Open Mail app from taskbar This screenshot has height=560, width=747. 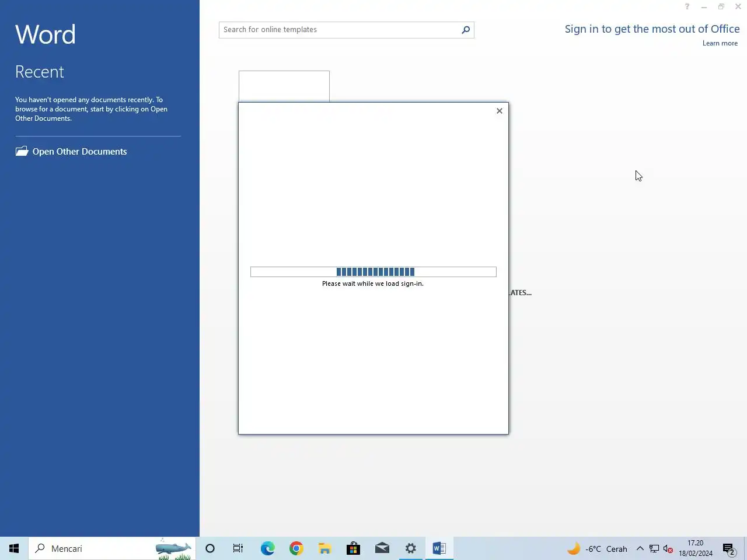[x=382, y=548]
